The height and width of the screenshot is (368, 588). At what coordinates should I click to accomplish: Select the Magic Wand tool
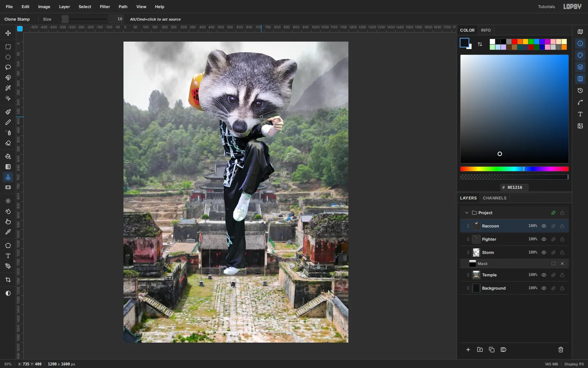[8, 88]
